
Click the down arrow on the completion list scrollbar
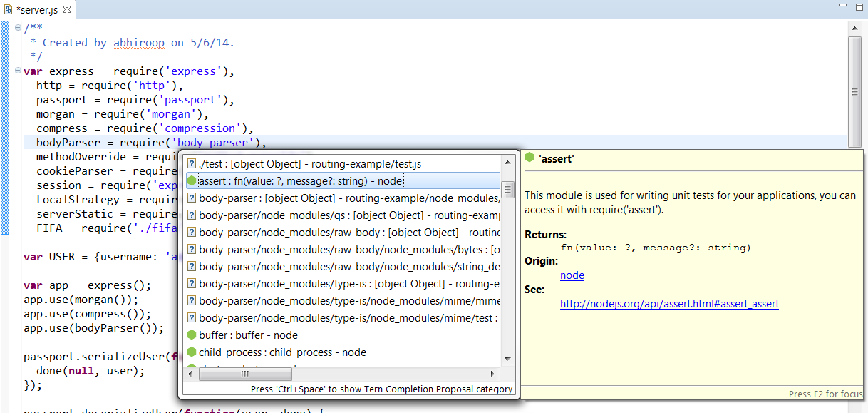508,359
